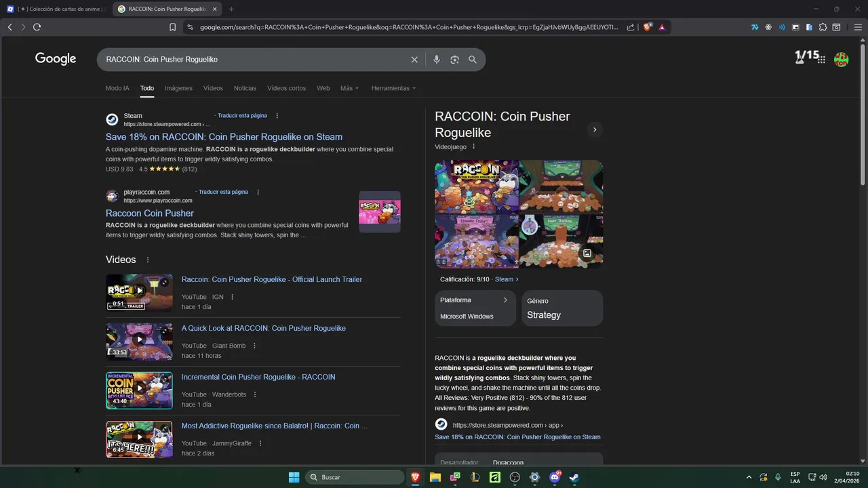Switch to the Colección de cartas browser tab
The image size is (868, 488).
point(56,9)
